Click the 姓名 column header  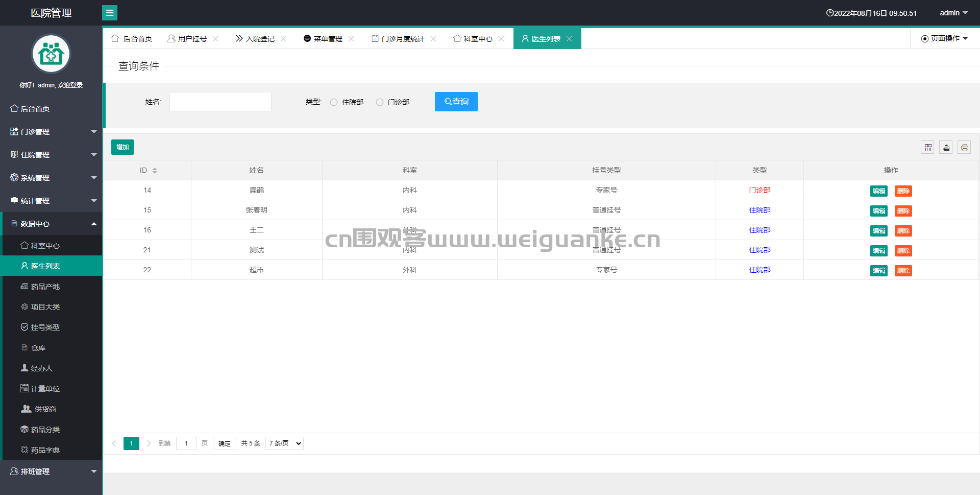[x=257, y=170]
